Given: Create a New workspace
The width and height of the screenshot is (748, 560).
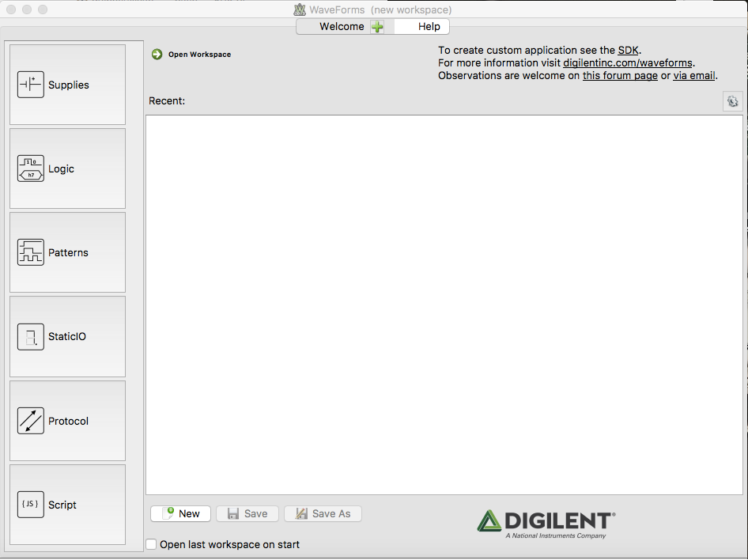Looking at the screenshot, I should tap(181, 514).
